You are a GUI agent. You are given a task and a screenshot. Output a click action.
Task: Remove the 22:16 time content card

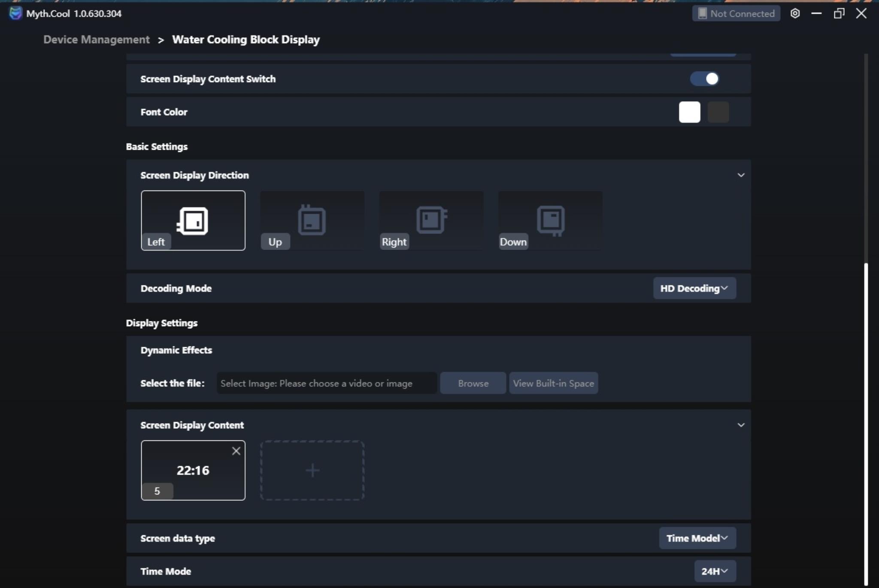[236, 451]
